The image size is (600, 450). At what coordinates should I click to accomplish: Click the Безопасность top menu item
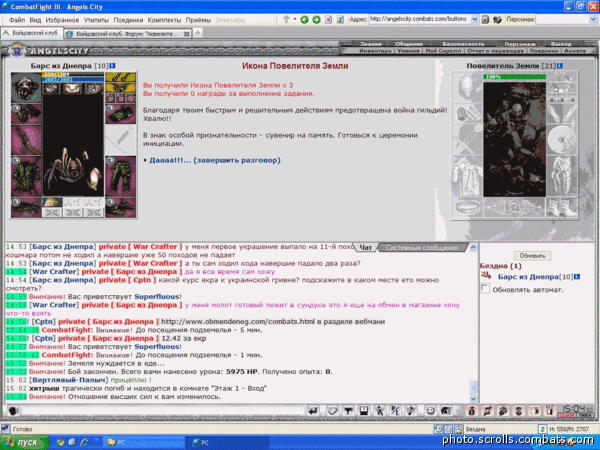click(463, 44)
